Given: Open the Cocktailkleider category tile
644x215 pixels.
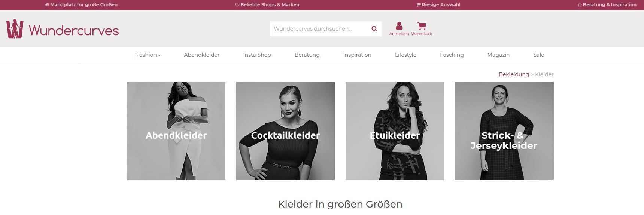Looking at the screenshot, I should pyautogui.click(x=285, y=131).
